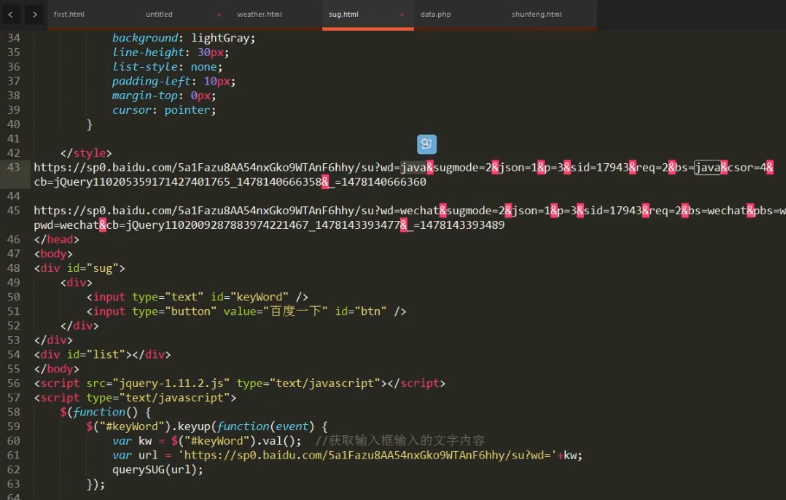This screenshot has height=500, width=786.
Task: Click 'var kw' declaration on line 60
Action: point(132,441)
